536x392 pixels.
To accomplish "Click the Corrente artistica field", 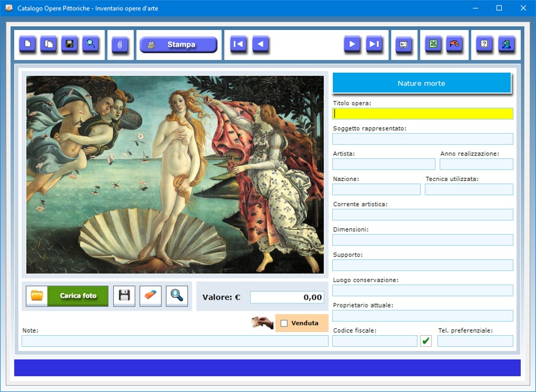I will tap(423, 215).
